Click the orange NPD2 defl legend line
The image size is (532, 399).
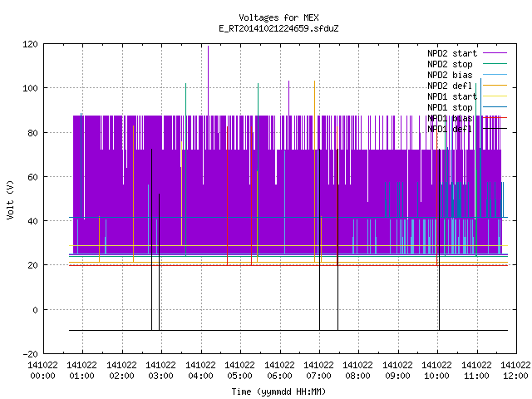click(x=495, y=85)
